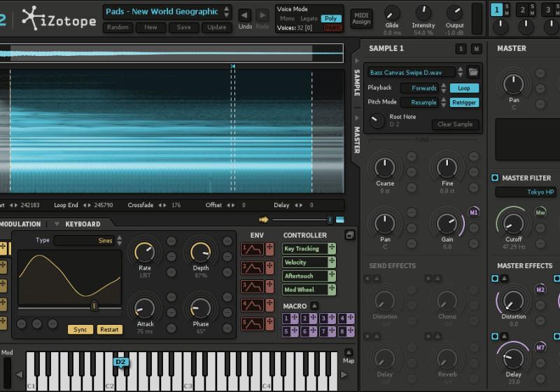Select sample slot 1 tab
The image size is (560, 392).
point(496,10)
